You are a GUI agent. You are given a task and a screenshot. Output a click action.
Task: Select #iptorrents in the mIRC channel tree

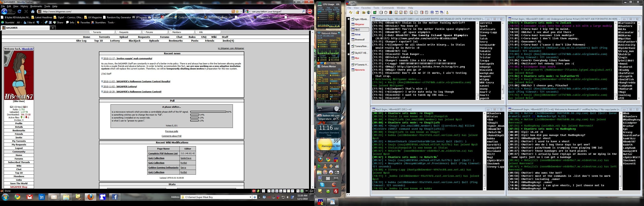360,70
